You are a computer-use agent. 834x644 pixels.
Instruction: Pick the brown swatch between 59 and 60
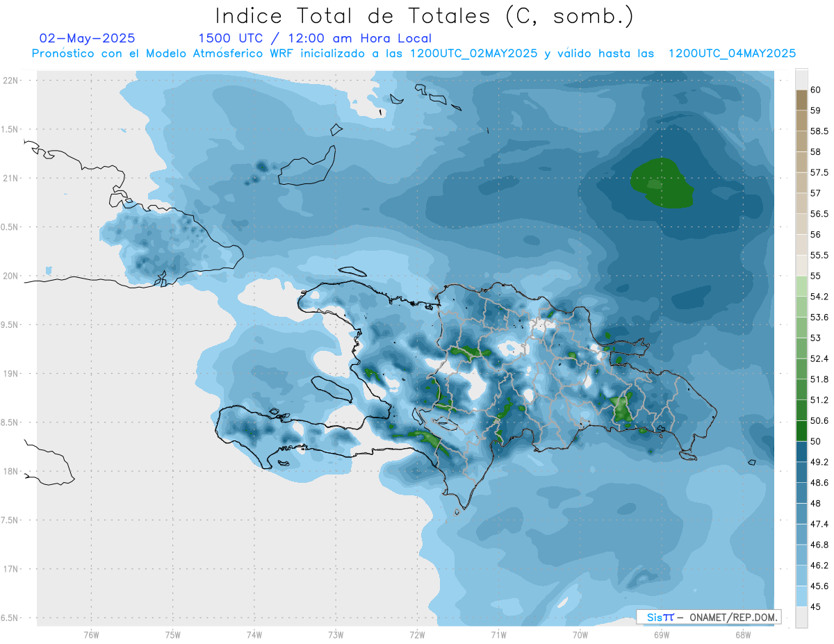(x=801, y=100)
